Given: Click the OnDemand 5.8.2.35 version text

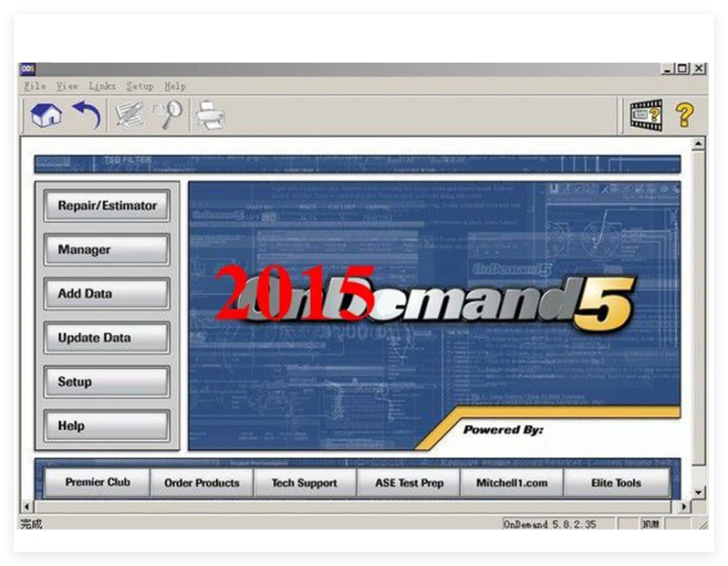Looking at the screenshot, I should tap(550, 524).
